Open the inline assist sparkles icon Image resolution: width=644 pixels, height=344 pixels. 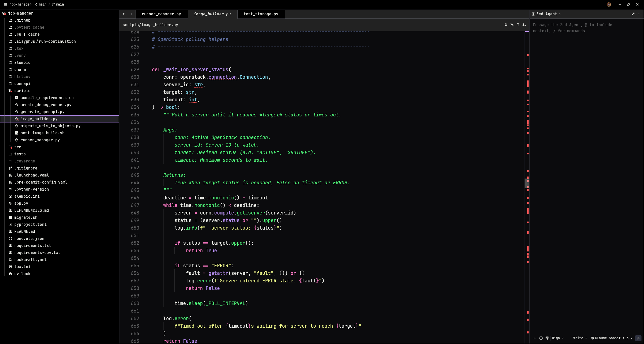[x=512, y=25]
